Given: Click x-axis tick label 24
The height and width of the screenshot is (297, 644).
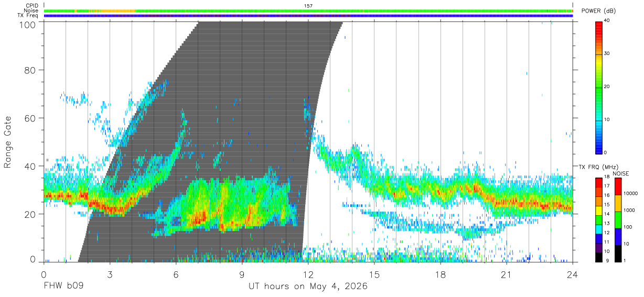Looking at the screenshot, I should [x=573, y=274].
